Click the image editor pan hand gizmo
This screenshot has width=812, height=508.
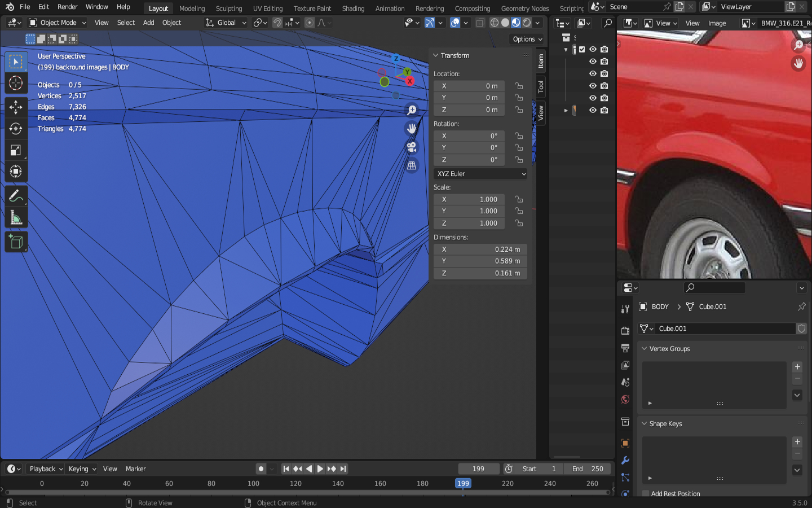tap(798, 63)
